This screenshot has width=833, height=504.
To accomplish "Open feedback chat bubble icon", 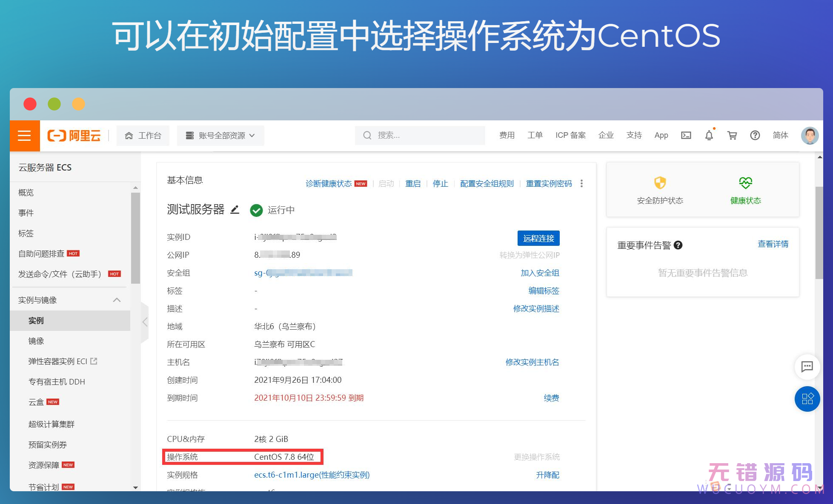I will [x=807, y=367].
